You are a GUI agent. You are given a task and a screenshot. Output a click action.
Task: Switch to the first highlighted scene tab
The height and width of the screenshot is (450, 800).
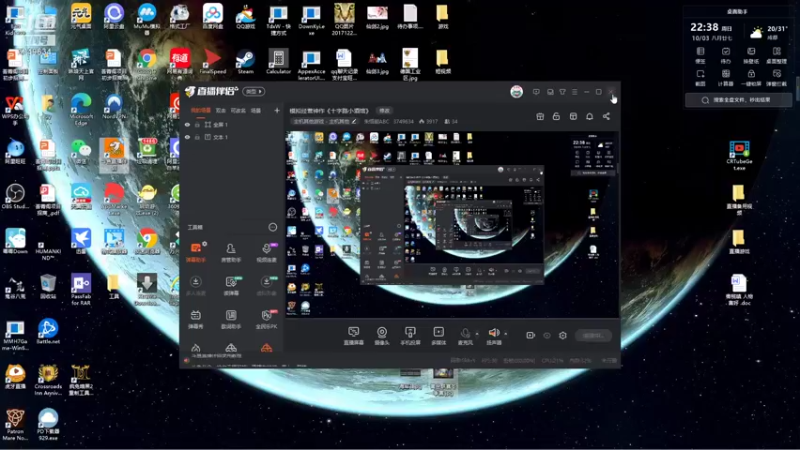click(x=201, y=110)
